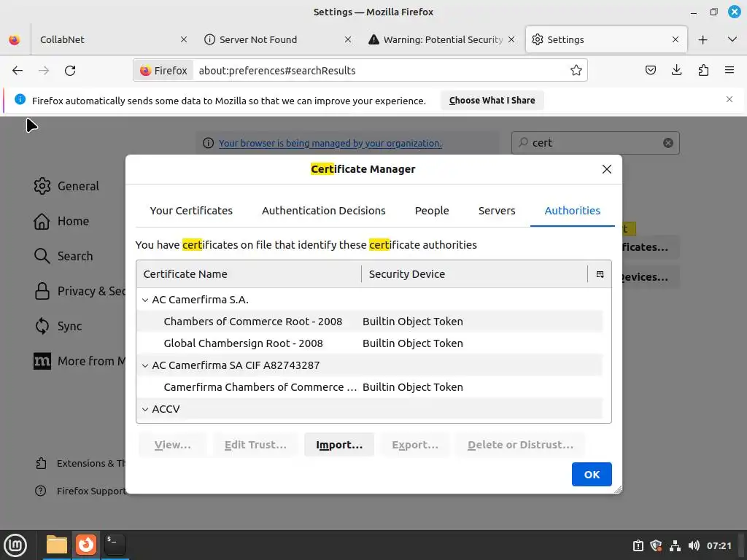Screen dimensions: 747x560
Task: Focus the about:preferences address bar
Action: tap(380, 71)
